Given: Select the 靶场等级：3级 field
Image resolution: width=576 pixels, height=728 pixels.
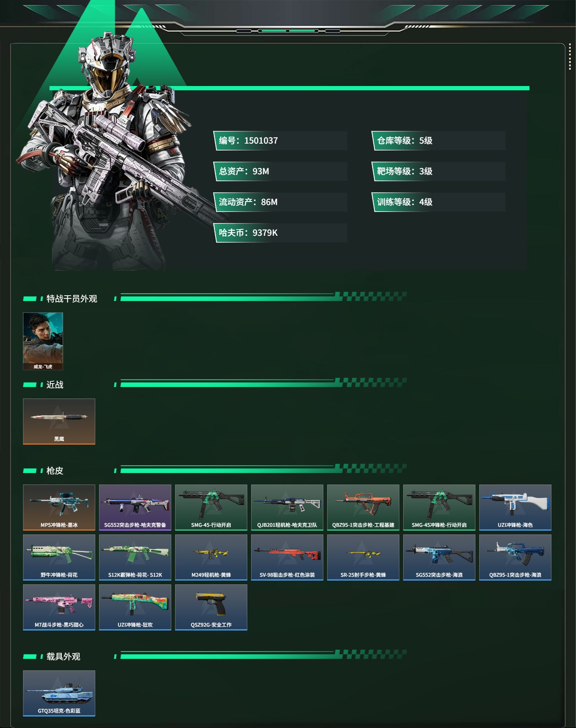Looking at the screenshot, I should click(439, 171).
